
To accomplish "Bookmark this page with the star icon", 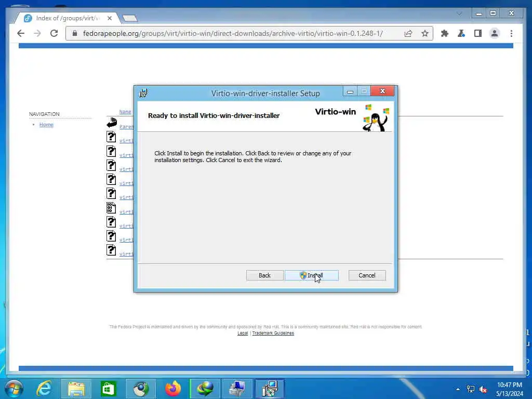I will pyautogui.click(x=425, y=33).
